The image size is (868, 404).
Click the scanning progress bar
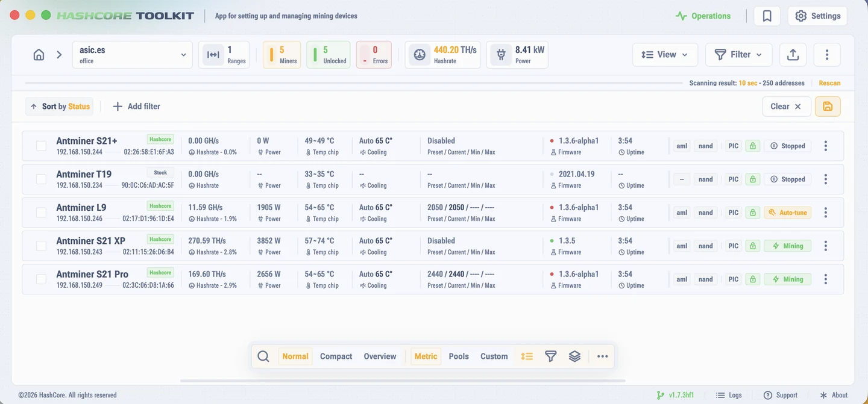point(353,83)
